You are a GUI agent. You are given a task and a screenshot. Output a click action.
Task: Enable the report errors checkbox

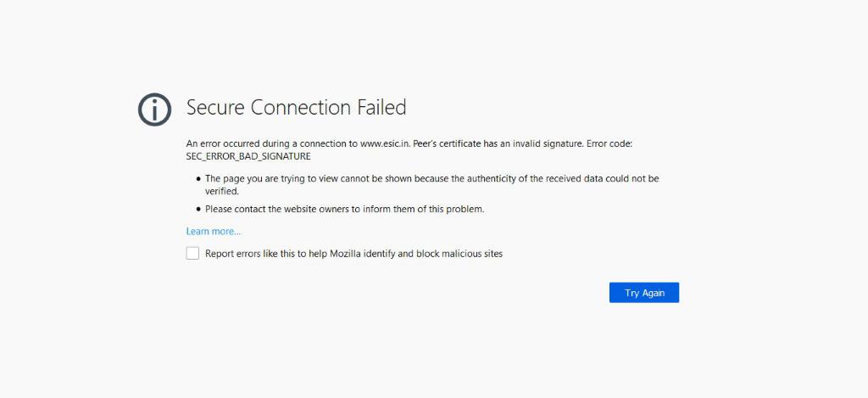pos(192,253)
